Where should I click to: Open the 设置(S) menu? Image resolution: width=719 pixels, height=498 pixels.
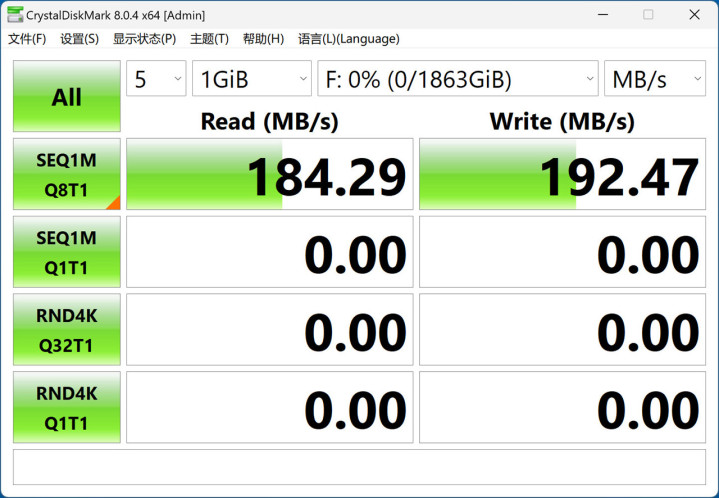(x=79, y=39)
